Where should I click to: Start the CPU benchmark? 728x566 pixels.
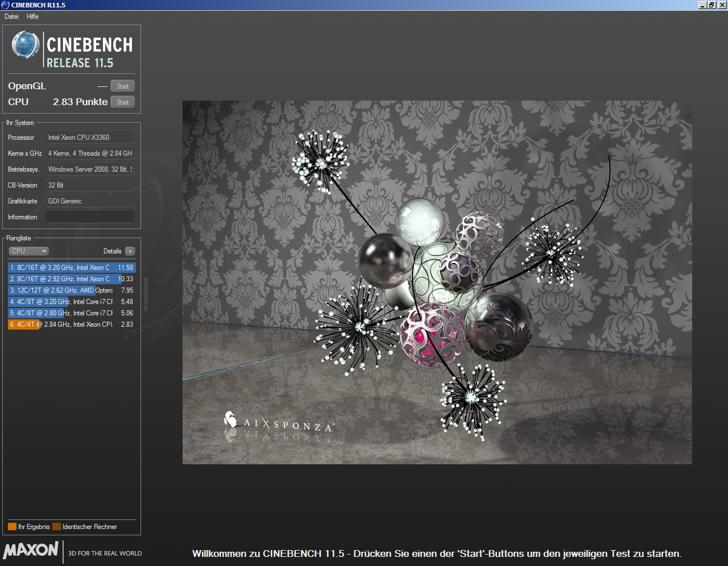pos(122,102)
